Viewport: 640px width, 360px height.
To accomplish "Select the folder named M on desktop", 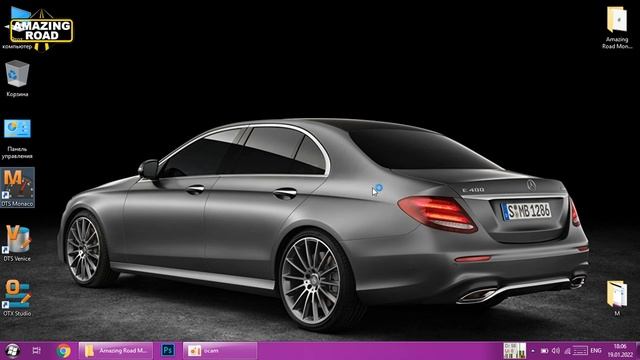I will (617, 298).
